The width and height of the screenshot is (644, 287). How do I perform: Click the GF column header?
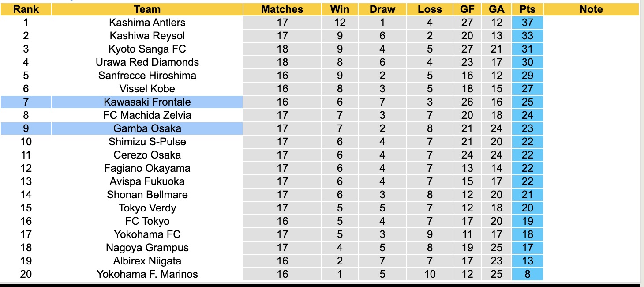tap(467, 9)
